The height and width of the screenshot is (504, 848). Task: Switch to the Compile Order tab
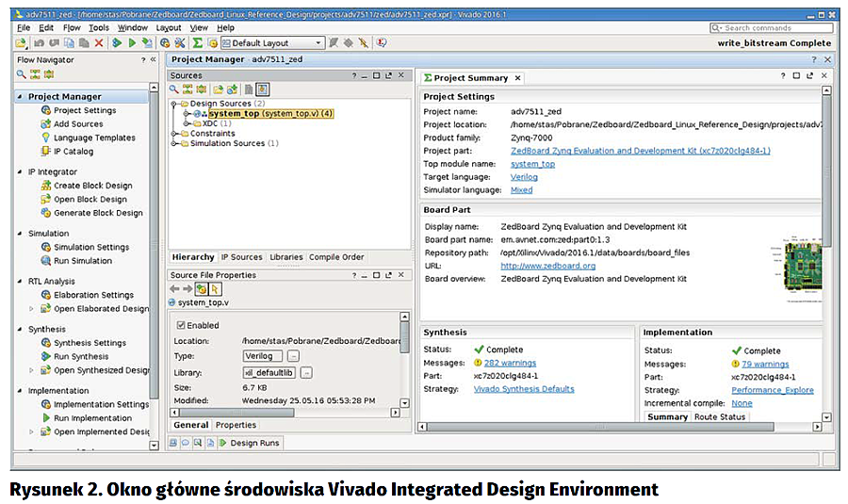tap(336, 257)
